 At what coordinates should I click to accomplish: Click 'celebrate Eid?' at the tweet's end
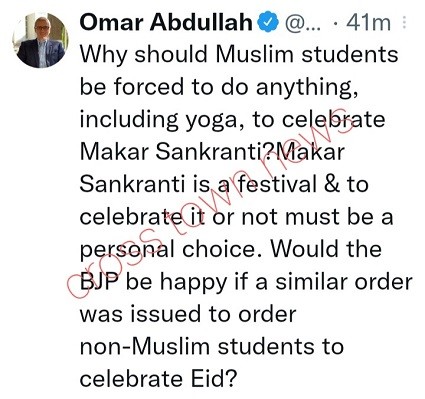coord(158,379)
